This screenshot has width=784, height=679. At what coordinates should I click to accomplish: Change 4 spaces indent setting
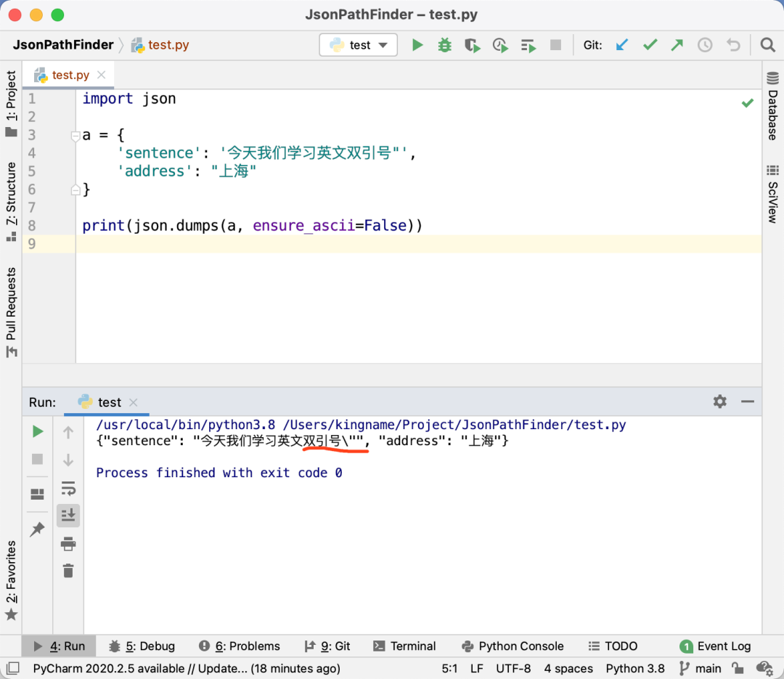pos(568,669)
